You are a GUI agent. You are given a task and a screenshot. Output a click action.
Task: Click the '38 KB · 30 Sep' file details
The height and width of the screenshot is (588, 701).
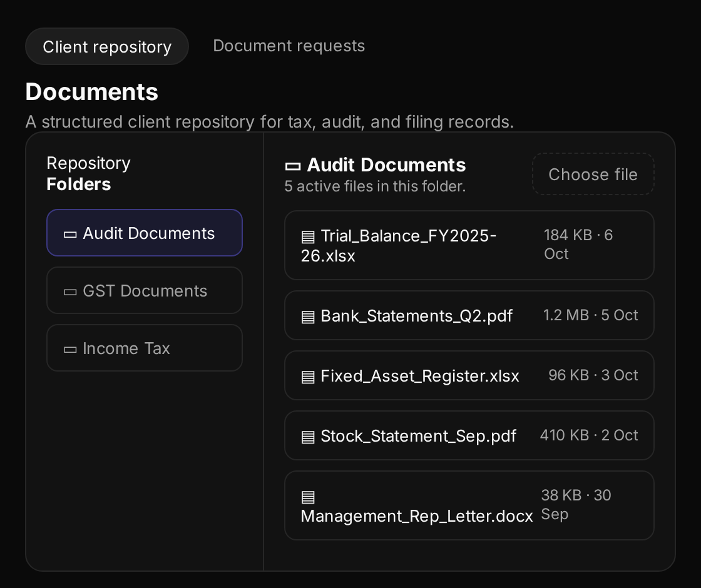point(576,504)
